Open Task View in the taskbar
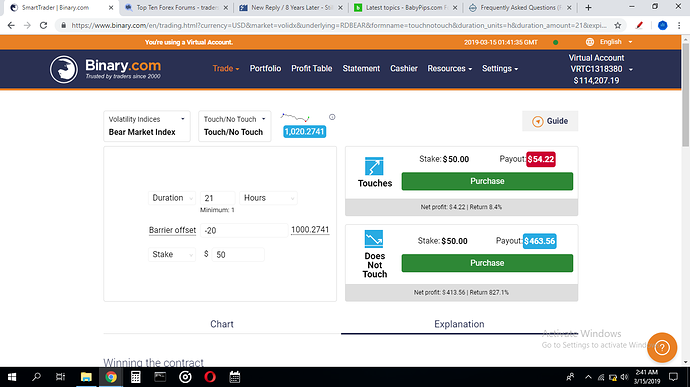The height and width of the screenshot is (387, 690). coord(60,377)
